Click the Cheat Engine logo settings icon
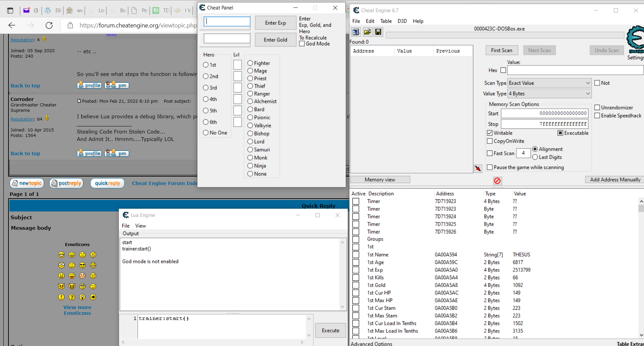The height and width of the screenshot is (346, 644). pos(635,39)
